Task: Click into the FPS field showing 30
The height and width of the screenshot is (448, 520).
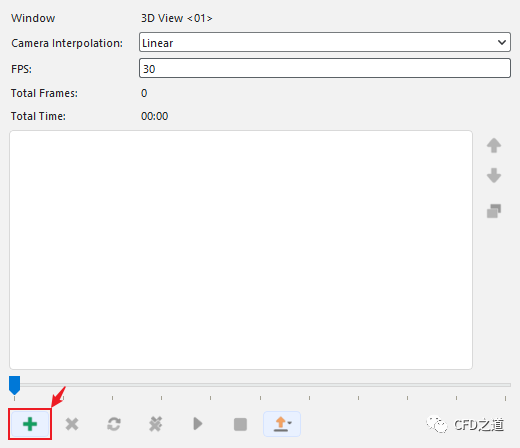Action: coord(325,68)
